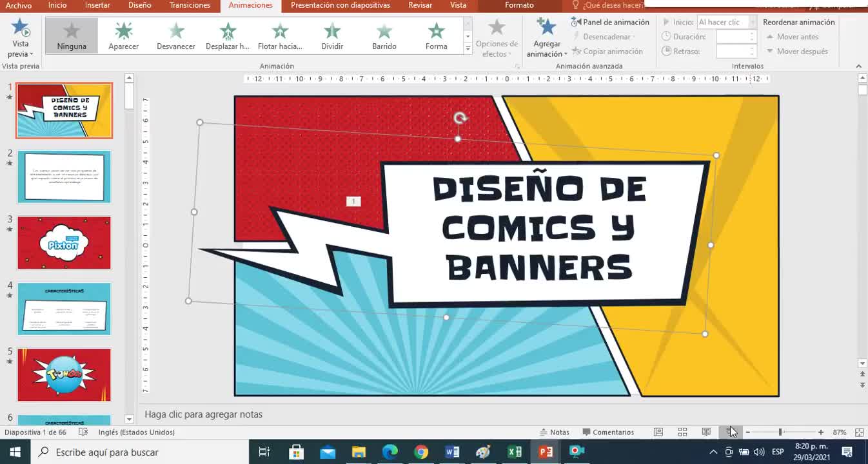The height and width of the screenshot is (464, 868).
Task: Open the Revisar ribbon tab
Action: (x=420, y=5)
